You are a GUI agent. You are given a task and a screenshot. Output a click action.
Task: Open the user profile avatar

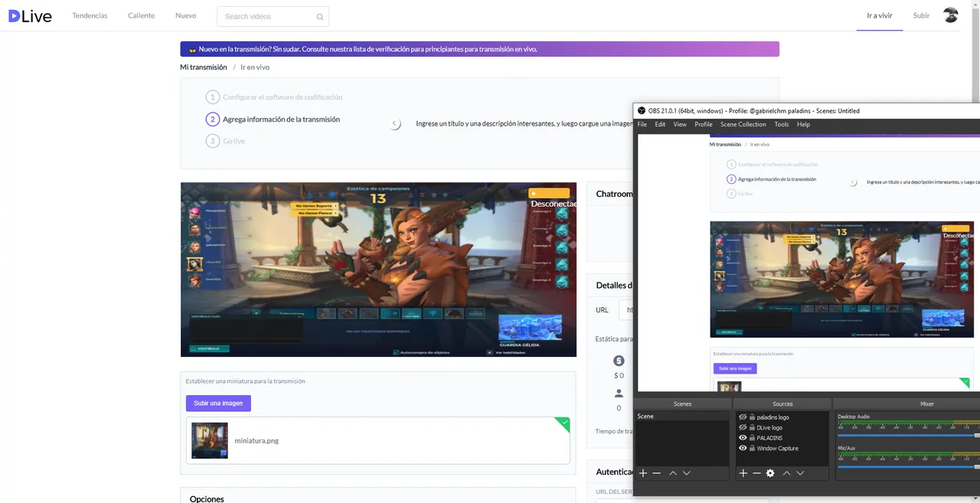950,15
